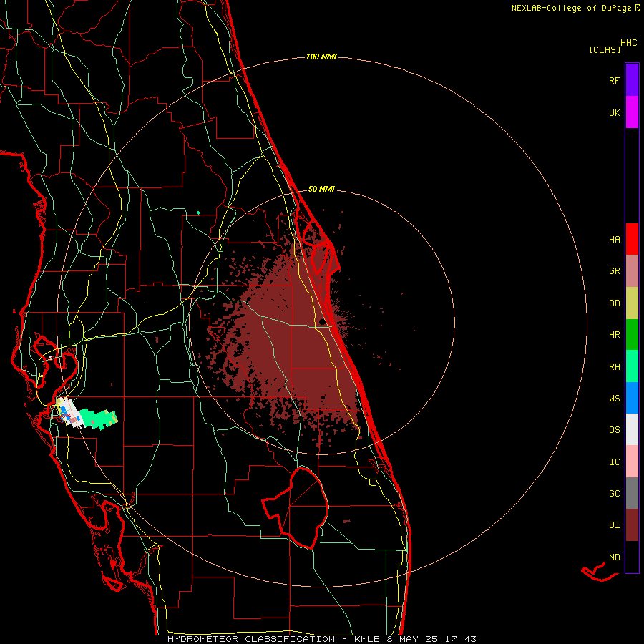Click the 50 NMI range ring label
This screenshot has height=644, width=644.
pos(321,189)
